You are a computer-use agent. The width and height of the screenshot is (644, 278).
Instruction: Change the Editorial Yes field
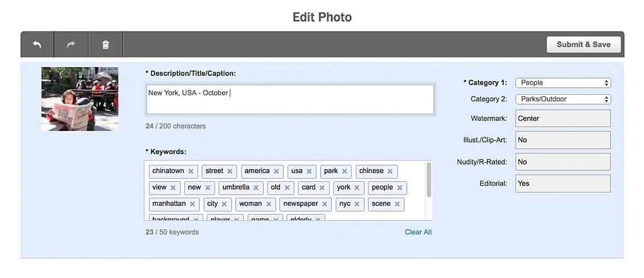563,184
